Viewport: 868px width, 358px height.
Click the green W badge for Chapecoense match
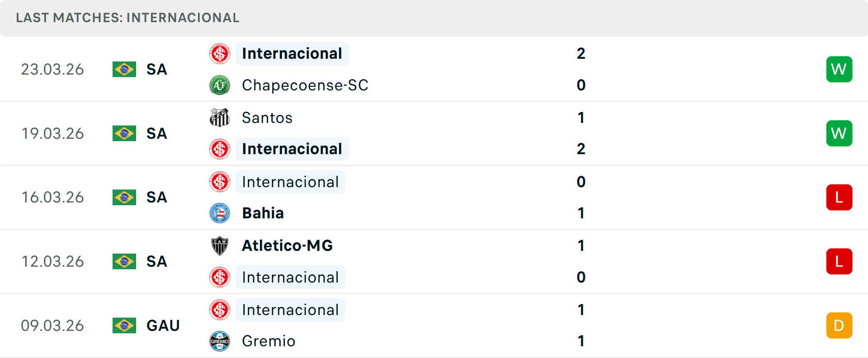pos(839,69)
